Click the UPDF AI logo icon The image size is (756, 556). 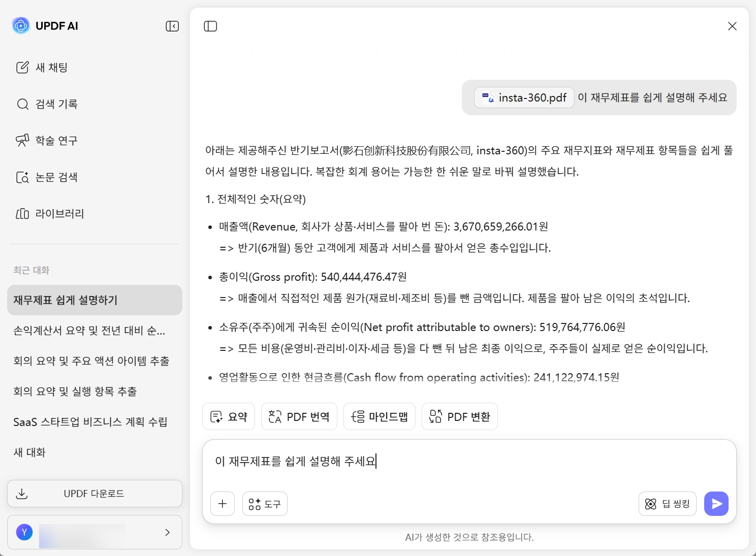click(x=21, y=26)
